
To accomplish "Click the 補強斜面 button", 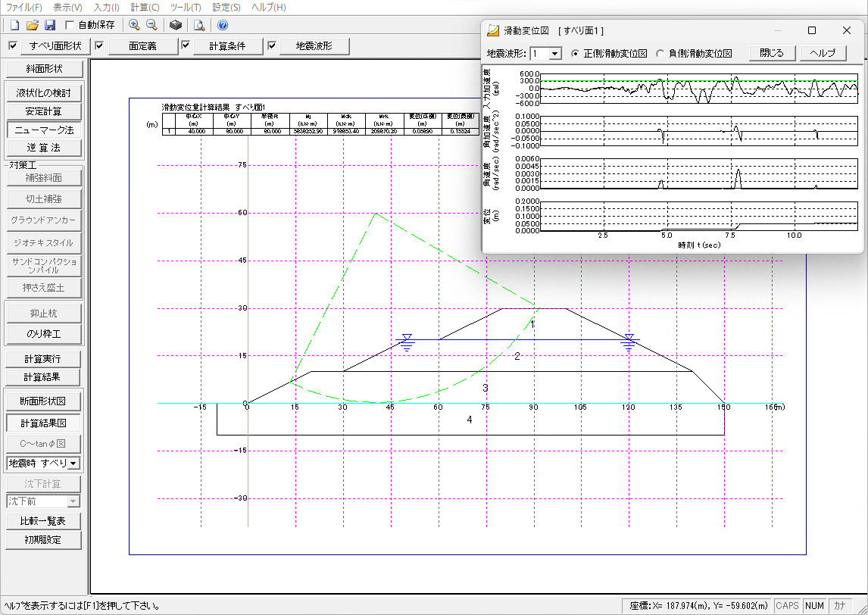I will click(44, 178).
